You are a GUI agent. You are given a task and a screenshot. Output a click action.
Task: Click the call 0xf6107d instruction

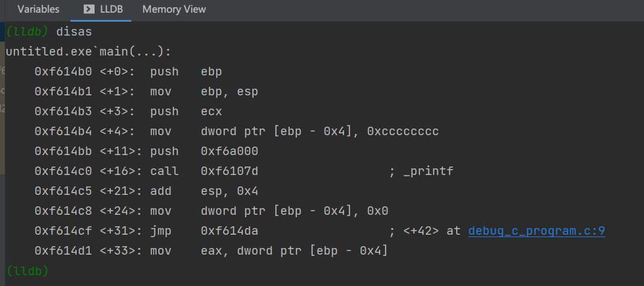pyautogui.click(x=204, y=171)
